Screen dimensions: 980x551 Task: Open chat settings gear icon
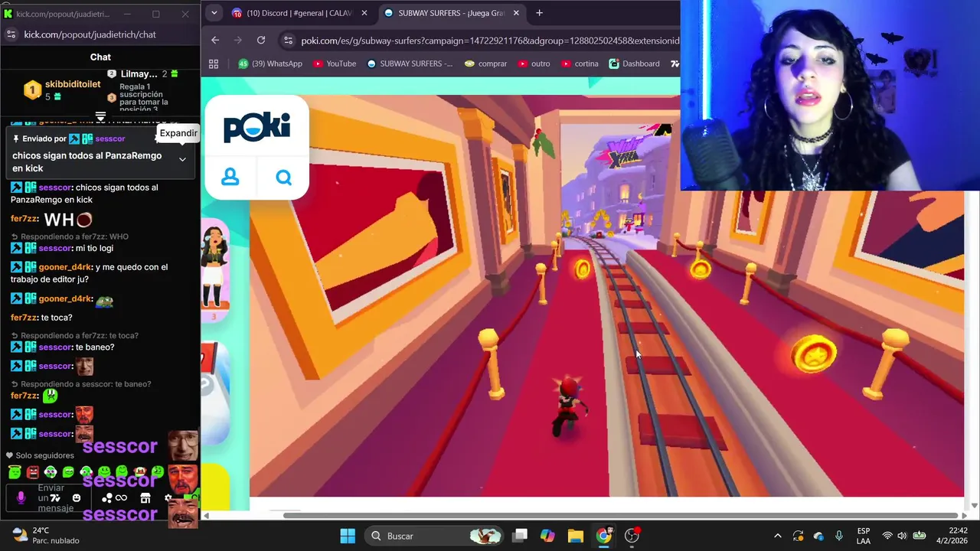pos(168,498)
